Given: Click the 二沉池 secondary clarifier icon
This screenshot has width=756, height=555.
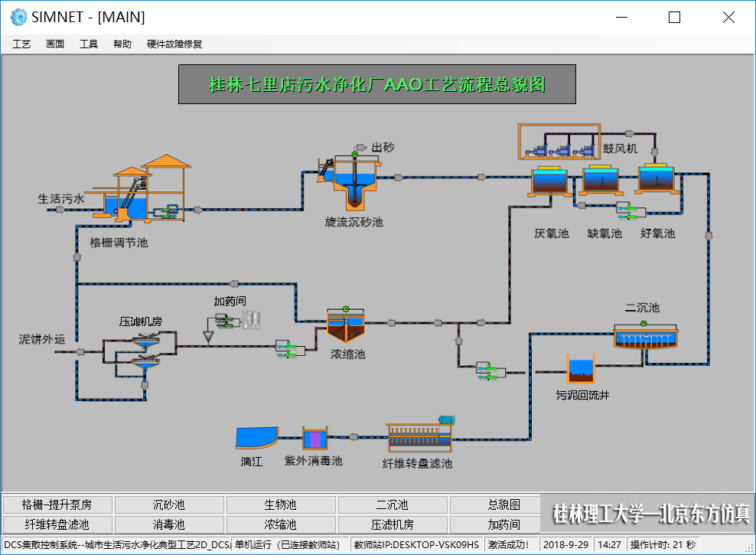Looking at the screenshot, I should click(647, 335).
